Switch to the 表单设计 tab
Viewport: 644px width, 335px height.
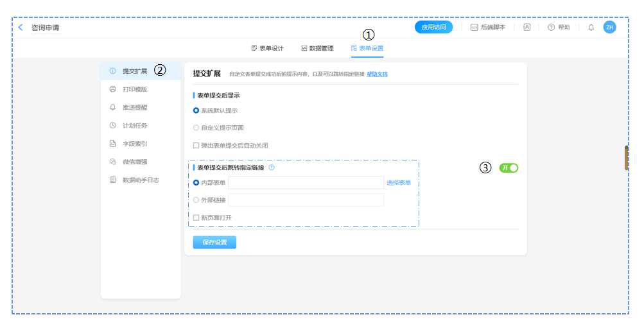(x=267, y=48)
